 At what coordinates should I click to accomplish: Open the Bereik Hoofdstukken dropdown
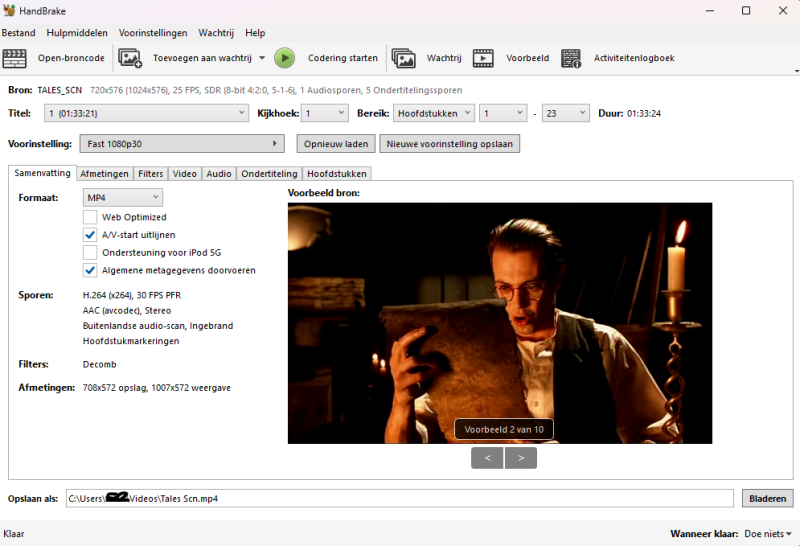pyautogui.click(x=434, y=113)
